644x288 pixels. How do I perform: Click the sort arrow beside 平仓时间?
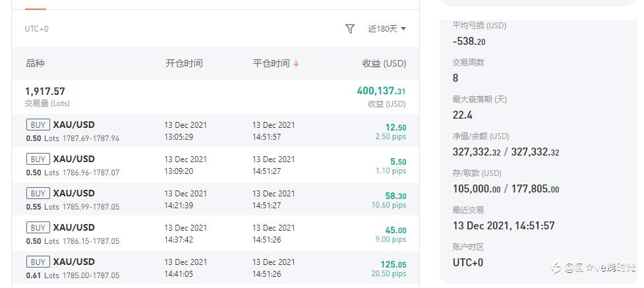click(x=296, y=64)
